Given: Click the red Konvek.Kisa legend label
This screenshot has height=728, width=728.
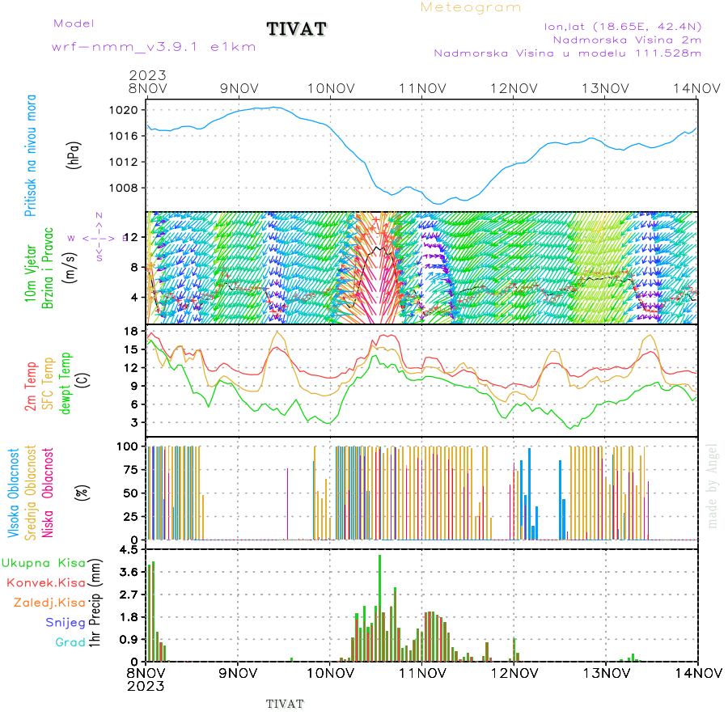Looking at the screenshot, I should 46,583.
